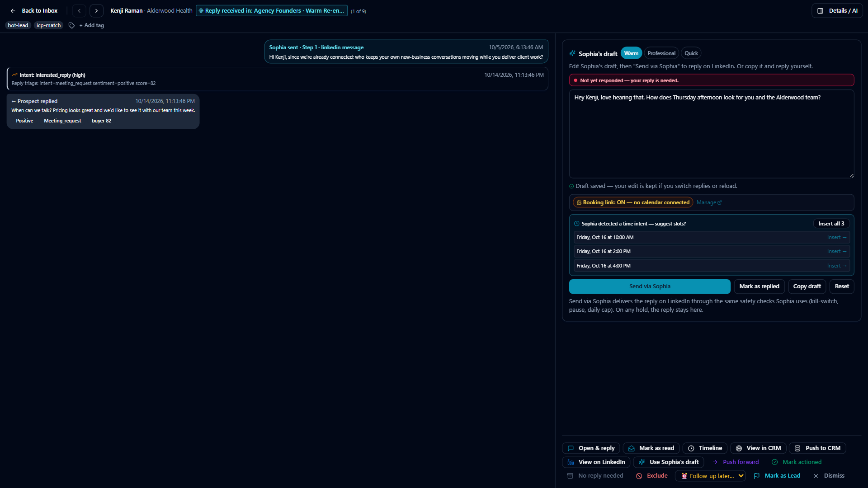Select the Professional tone pill
This screenshot has width=868, height=488.
pos(661,53)
